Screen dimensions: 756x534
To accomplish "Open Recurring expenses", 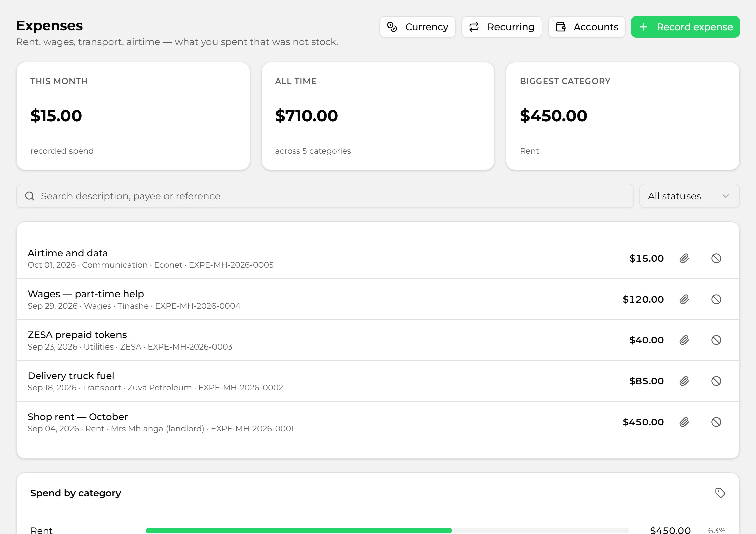I will tap(502, 27).
